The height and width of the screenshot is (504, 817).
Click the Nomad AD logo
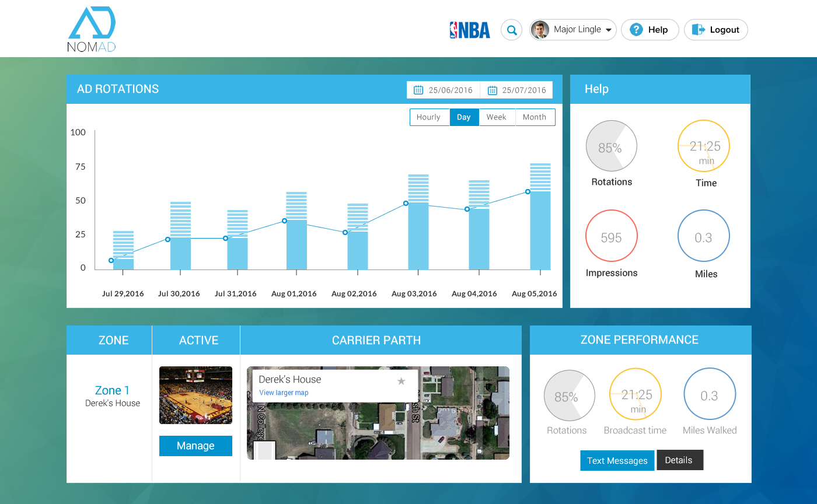[92, 29]
